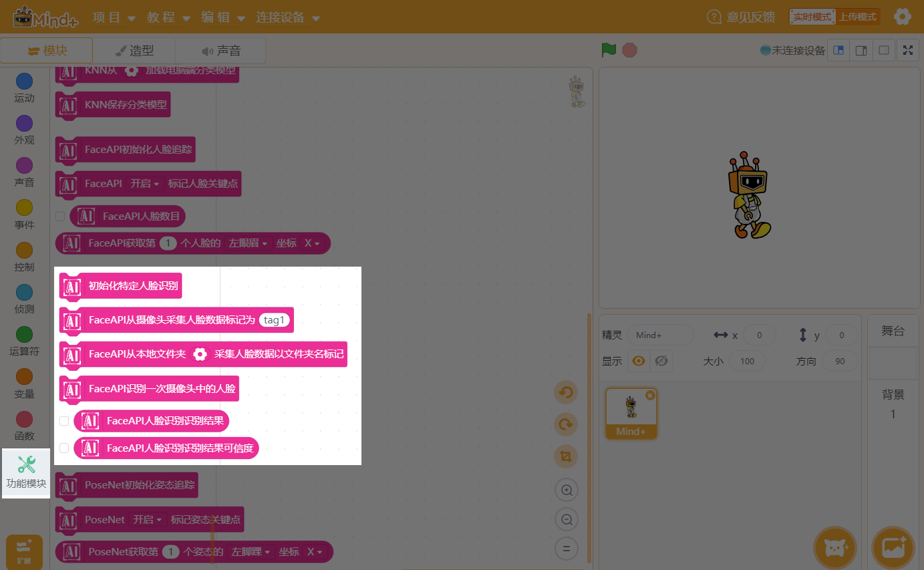The height and width of the screenshot is (570, 924).
Task: Click the 初始化特定人脸识别 block
Action: click(x=120, y=287)
